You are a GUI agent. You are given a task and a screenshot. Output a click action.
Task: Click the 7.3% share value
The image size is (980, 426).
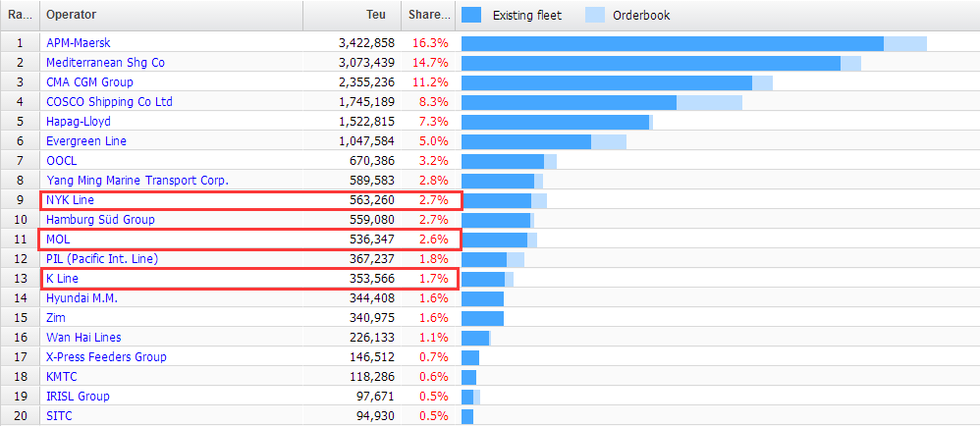(433, 122)
